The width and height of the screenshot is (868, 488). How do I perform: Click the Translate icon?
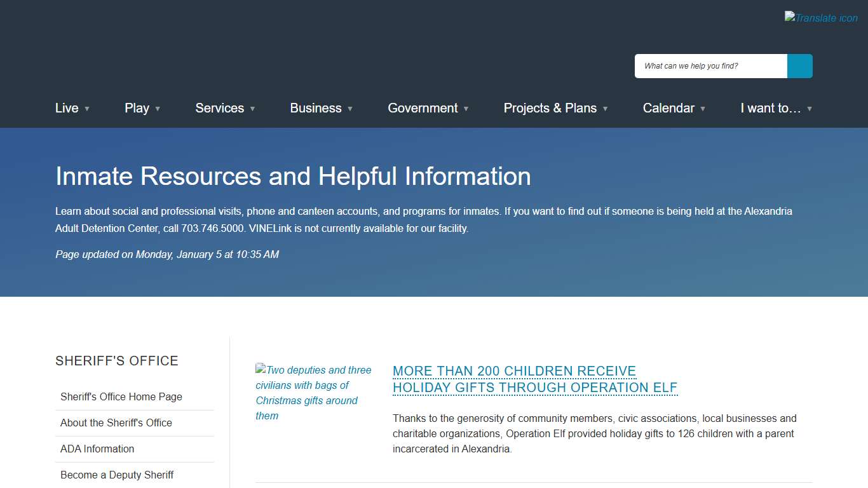point(820,17)
